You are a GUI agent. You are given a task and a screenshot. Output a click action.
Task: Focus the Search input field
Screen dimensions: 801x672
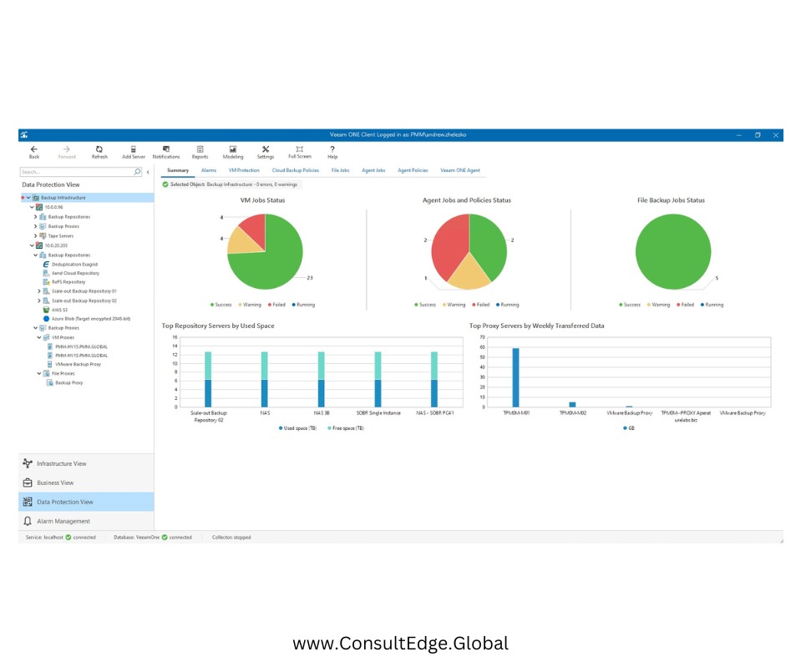(77, 172)
